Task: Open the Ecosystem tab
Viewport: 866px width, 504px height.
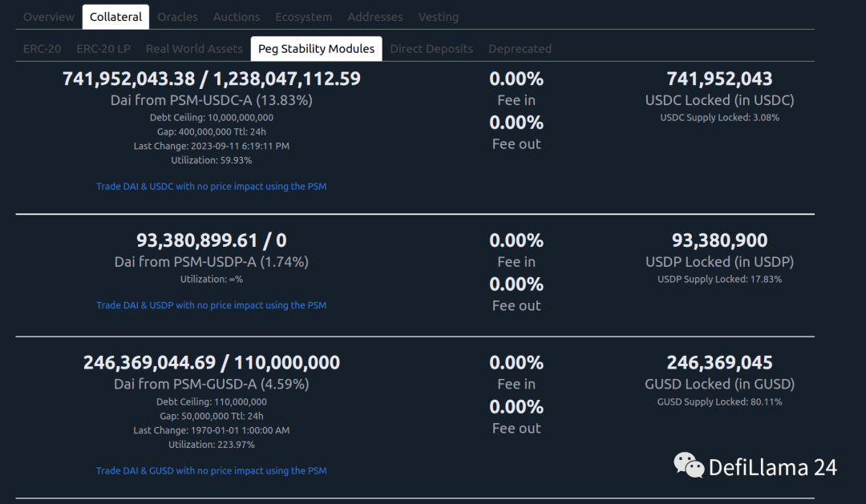Action: [303, 17]
